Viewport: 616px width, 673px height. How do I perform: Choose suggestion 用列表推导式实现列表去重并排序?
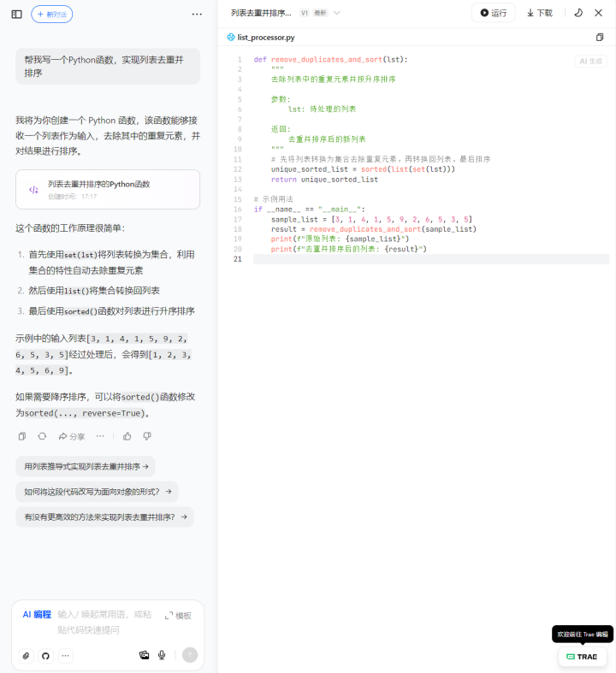coord(86,467)
